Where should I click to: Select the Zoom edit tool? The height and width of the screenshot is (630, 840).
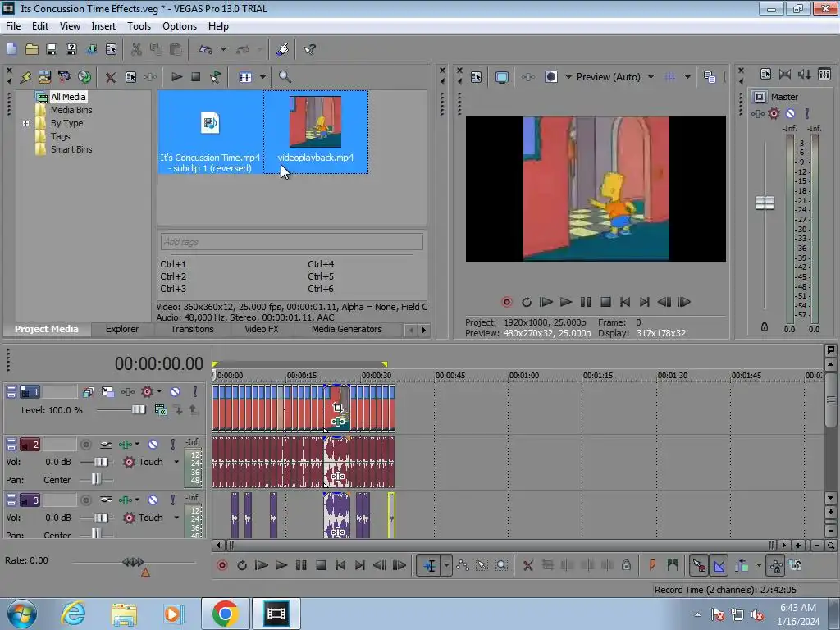[x=501, y=565]
